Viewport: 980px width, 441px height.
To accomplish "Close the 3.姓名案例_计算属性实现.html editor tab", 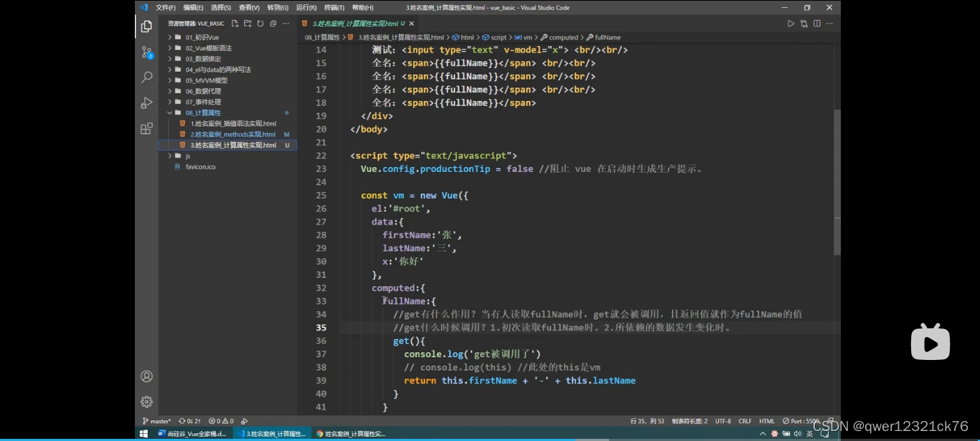I will click(x=411, y=24).
